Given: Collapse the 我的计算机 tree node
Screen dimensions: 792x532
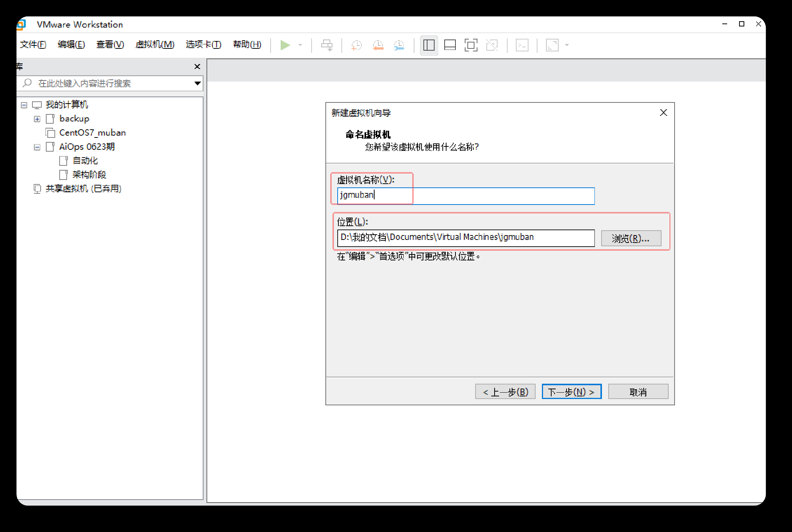Looking at the screenshot, I should point(24,105).
